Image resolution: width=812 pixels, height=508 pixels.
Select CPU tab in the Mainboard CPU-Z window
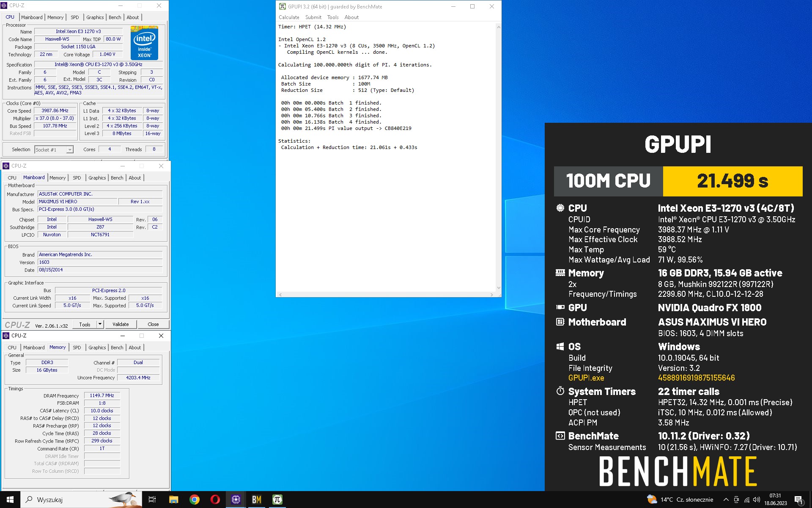12,178
